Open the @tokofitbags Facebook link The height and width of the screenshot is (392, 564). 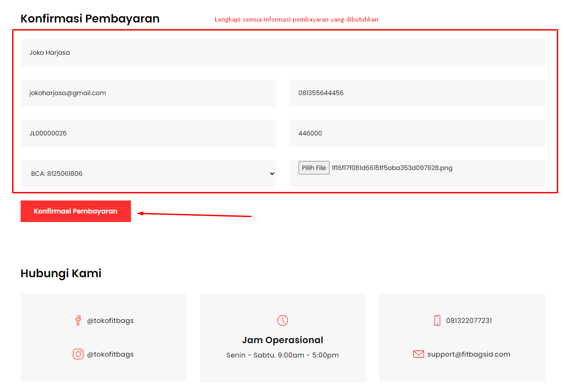[110, 321]
